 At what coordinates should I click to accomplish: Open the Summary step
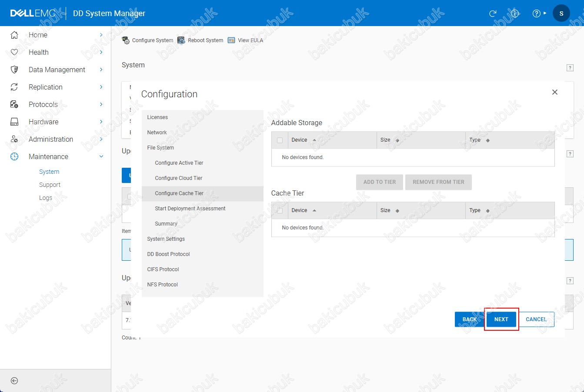pos(203,224)
